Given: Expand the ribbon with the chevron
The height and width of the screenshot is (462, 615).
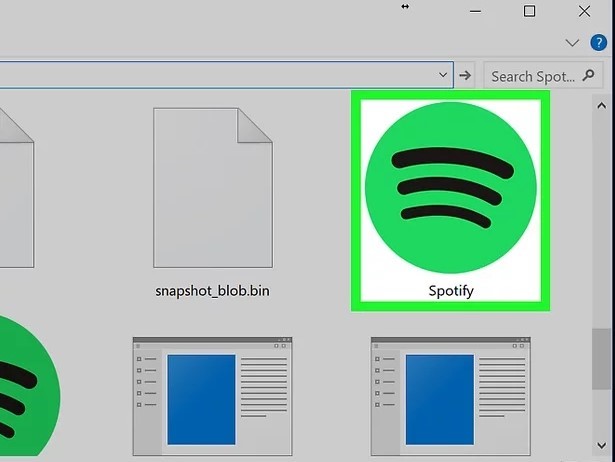Looking at the screenshot, I should [572, 42].
